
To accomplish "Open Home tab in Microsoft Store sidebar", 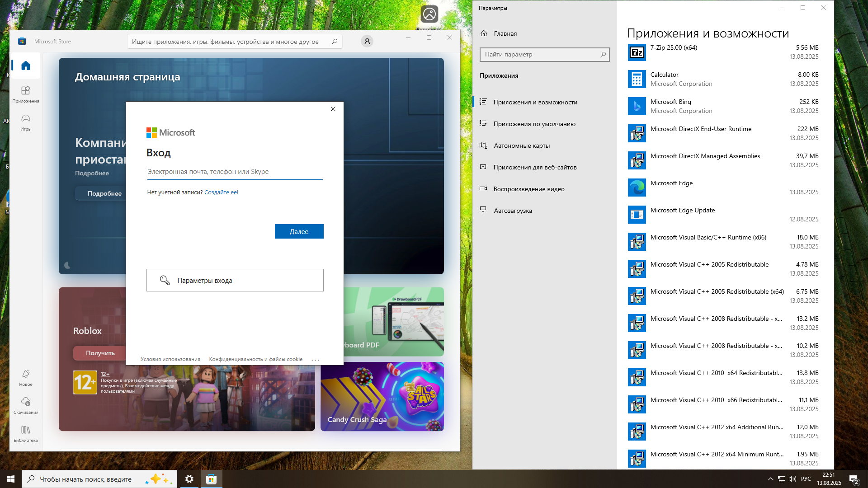I will pyautogui.click(x=26, y=66).
